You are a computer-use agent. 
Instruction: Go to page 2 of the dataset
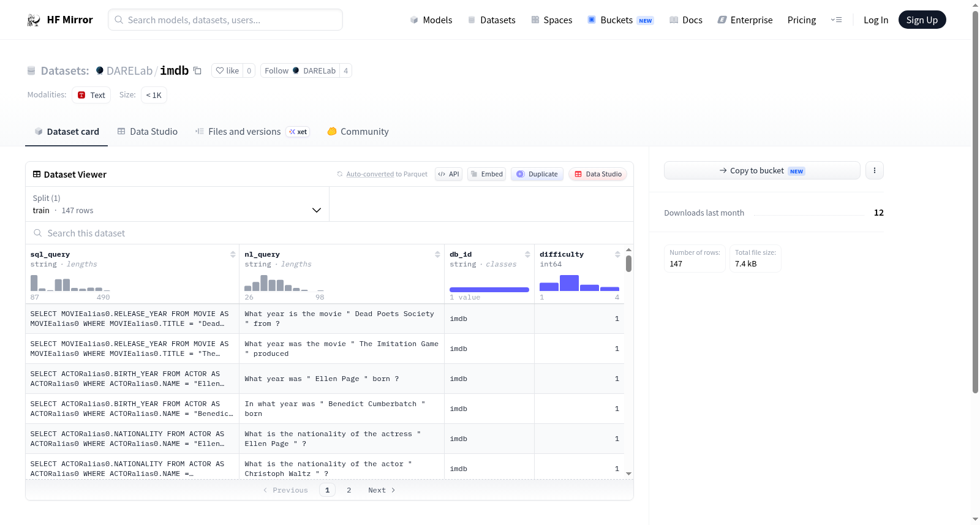pyautogui.click(x=349, y=490)
